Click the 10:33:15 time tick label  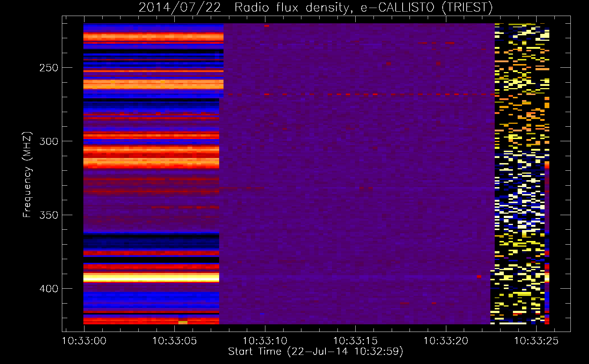[356, 341]
